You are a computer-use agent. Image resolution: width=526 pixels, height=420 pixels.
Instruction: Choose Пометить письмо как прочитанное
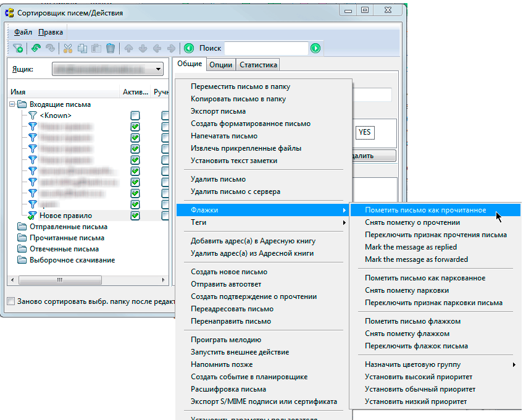(425, 210)
